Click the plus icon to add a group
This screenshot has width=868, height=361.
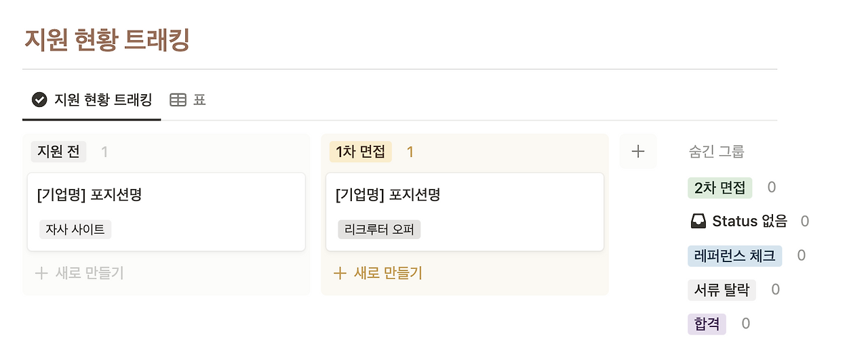[x=637, y=152]
